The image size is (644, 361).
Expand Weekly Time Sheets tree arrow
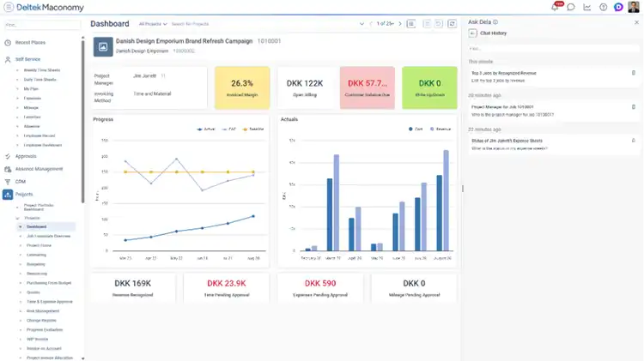(x=17, y=70)
